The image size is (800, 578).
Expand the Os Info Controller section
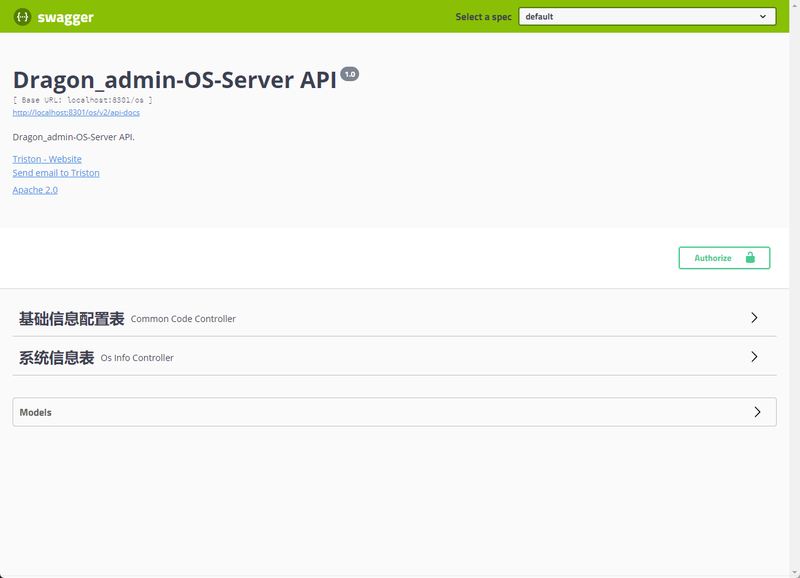point(754,357)
